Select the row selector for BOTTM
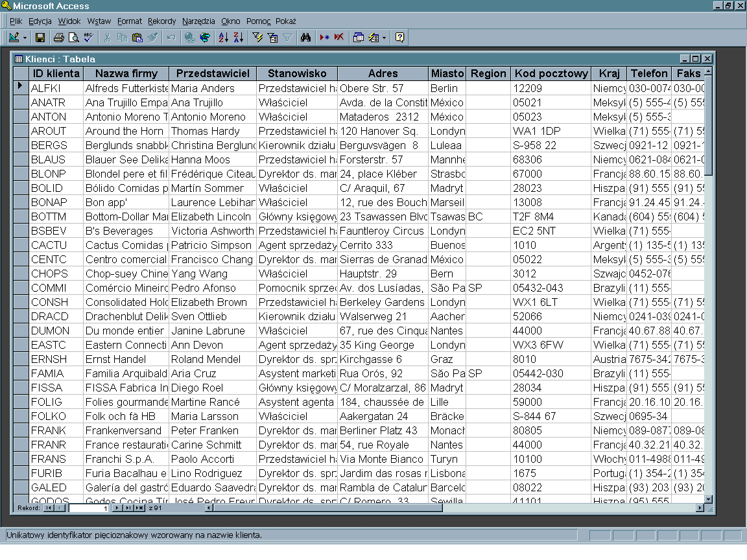The height and width of the screenshot is (560, 747). point(21,216)
